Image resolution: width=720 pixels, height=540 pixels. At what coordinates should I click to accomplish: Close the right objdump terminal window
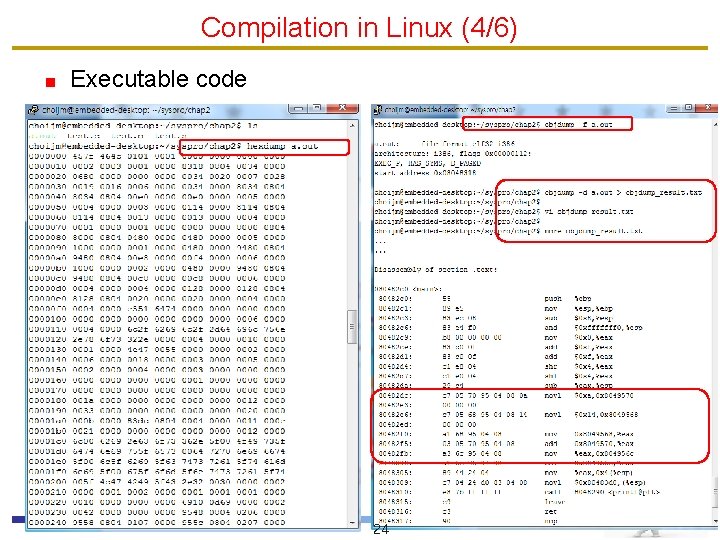point(708,108)
